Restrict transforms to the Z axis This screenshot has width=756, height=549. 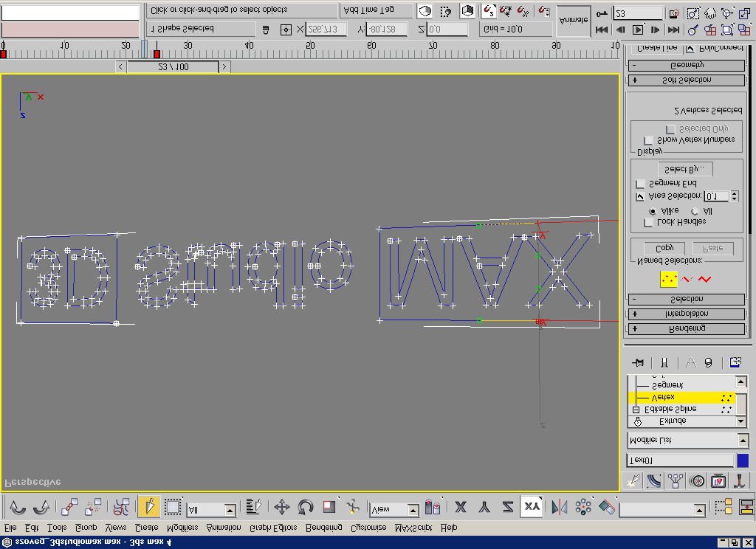click(x=508, y=507)
